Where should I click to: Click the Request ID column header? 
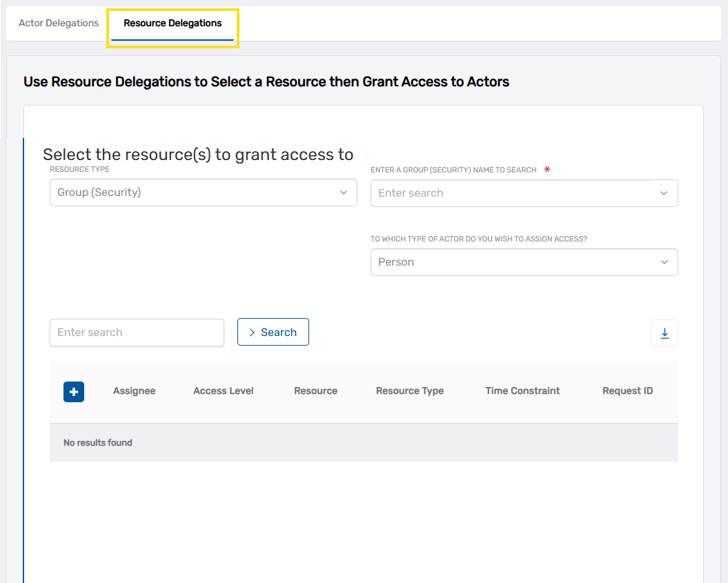click(628, 391)
